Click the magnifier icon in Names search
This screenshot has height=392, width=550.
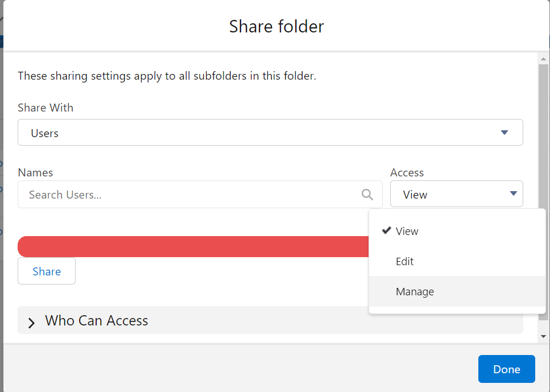coord(367,195)
